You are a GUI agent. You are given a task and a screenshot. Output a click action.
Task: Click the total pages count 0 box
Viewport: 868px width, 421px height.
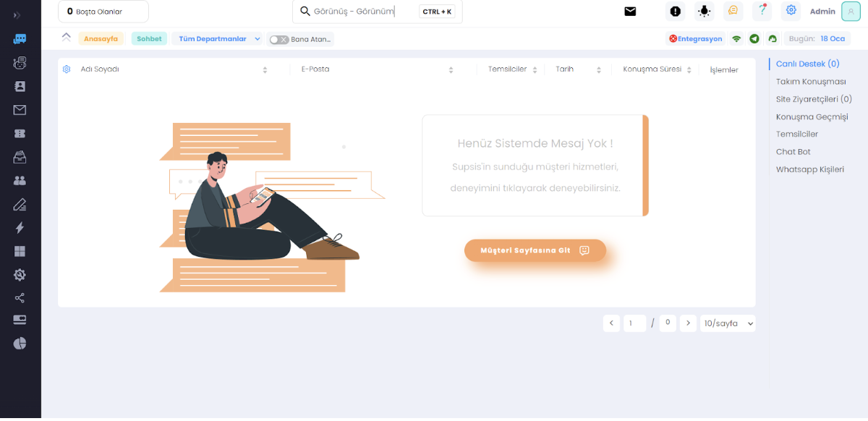[668, 323]
